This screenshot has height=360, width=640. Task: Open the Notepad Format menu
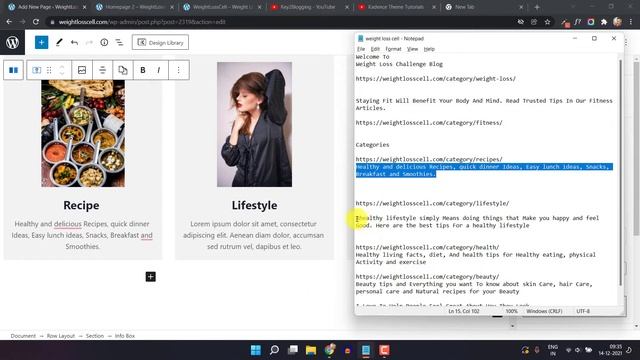[x=393, y=49]
